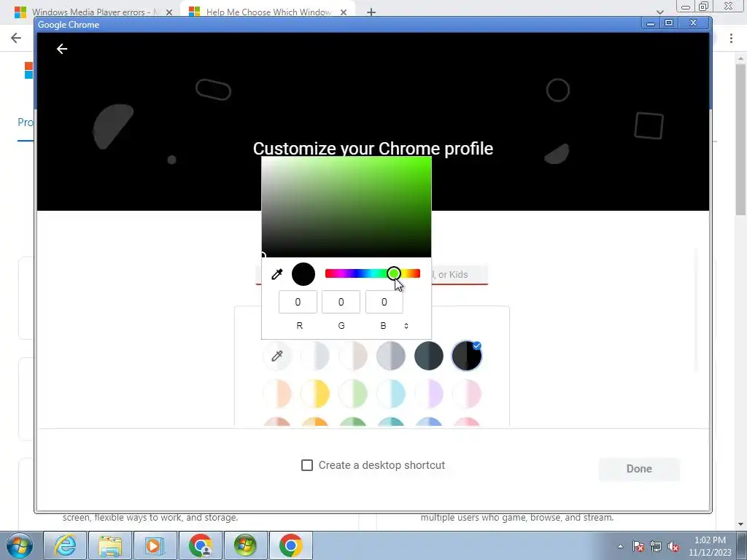
Task: Enable Create a desktop shortcut checkbox
Action: click(307, 465)
